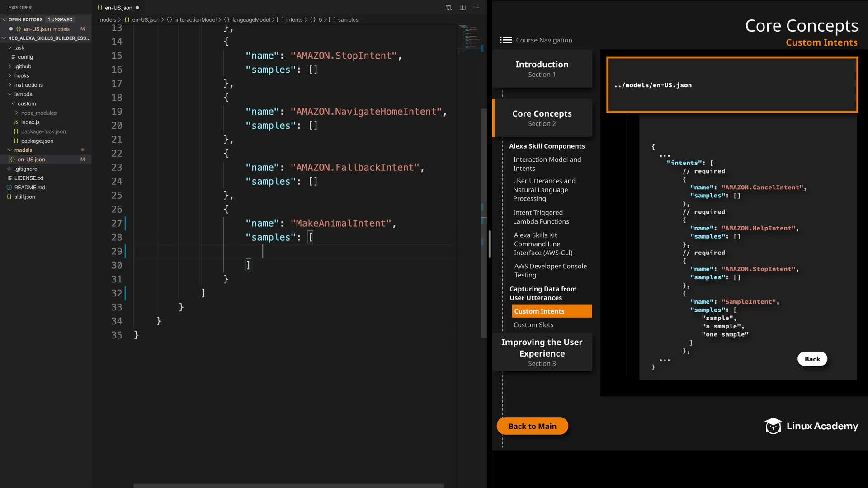Viewport: 868px width, 488px height.
Task: Click the skill.json braces file icon
Action: (9, 197)
